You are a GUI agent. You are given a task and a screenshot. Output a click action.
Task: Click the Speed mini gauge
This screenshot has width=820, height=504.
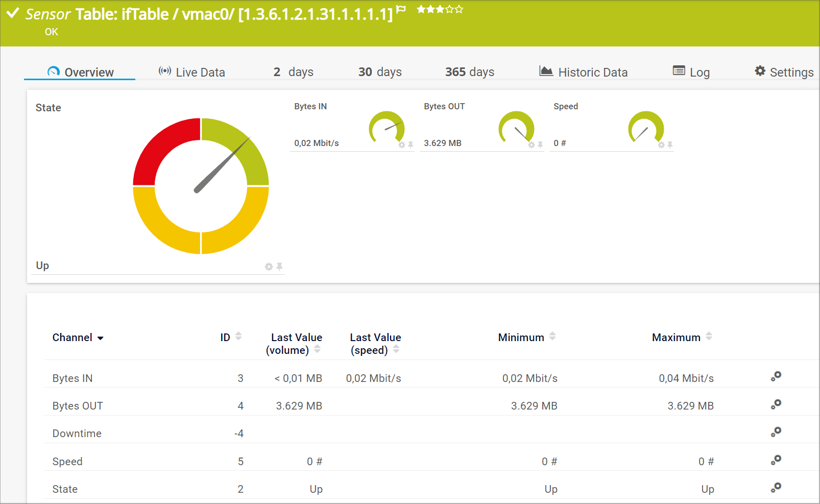tap(646, 127)
